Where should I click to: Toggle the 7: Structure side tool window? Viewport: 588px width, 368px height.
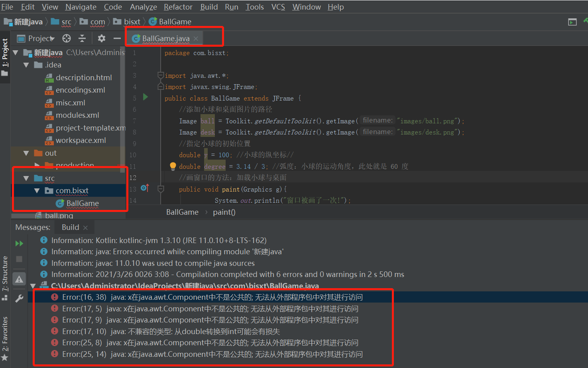click(5, 278)
